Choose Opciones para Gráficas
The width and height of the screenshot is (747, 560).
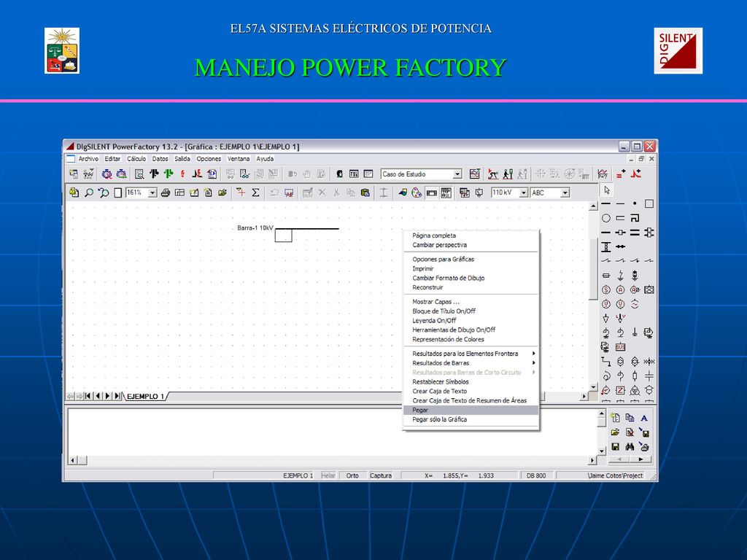pyautogui.click(x=471, y=260)
